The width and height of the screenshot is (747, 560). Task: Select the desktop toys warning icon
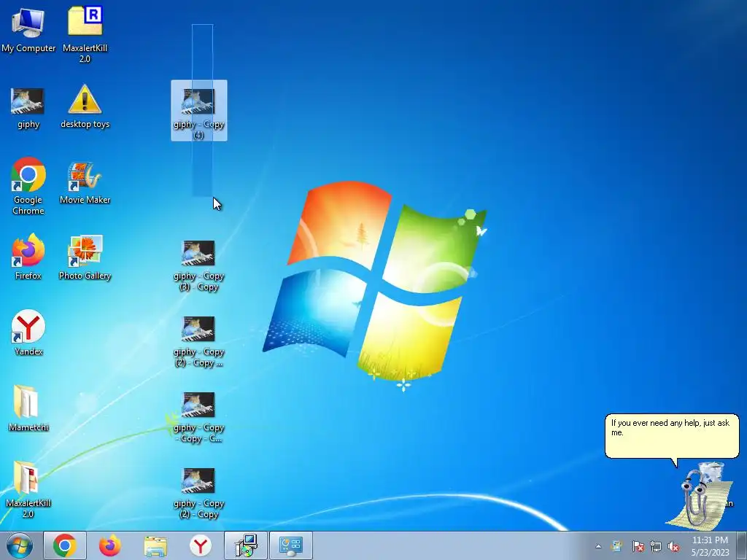85,106
